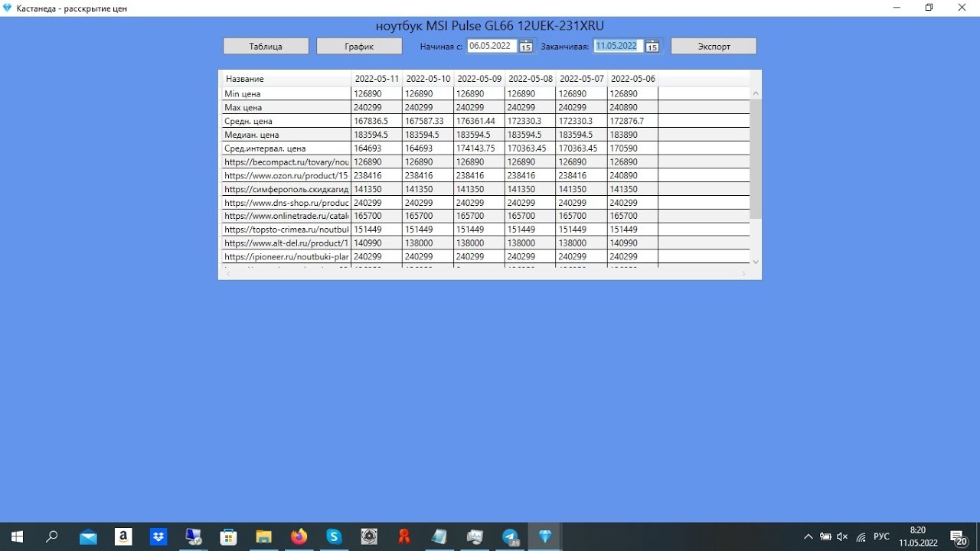Click the Таблица button
Image resolution: width=980 pixels, height=551 pixels.
click(266, 46)
